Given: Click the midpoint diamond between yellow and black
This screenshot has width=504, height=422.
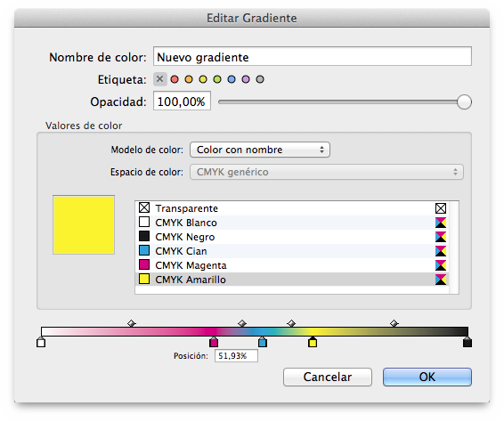Looking at the screenshot, I should [x=394, y=323].
